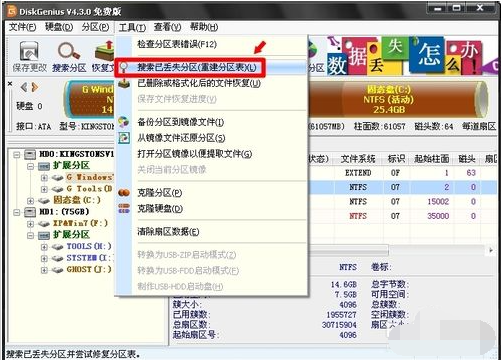This screenshot has height=360, width=501.
Task: Expand the GHOST(J:) node
Action: [44, 270]
